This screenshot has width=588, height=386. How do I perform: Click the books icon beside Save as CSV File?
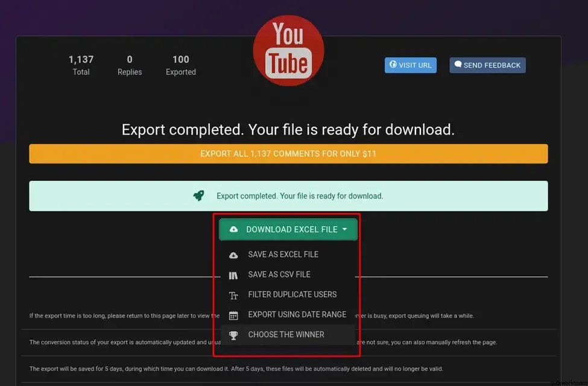tap(233, 276)
